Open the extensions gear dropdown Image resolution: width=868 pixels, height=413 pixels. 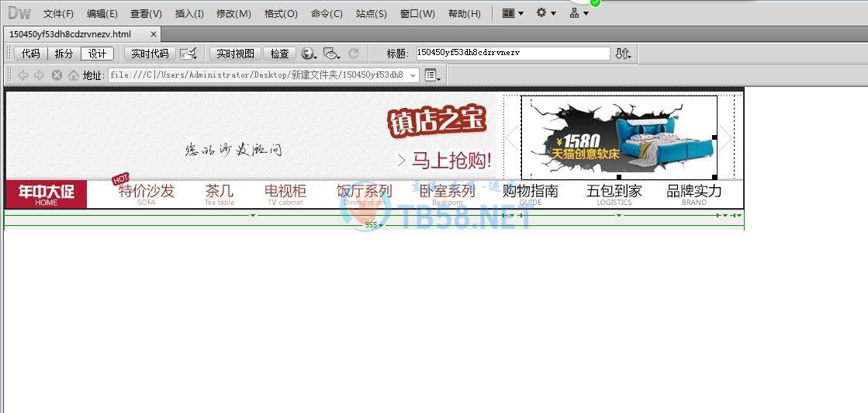tap(546, 13)
